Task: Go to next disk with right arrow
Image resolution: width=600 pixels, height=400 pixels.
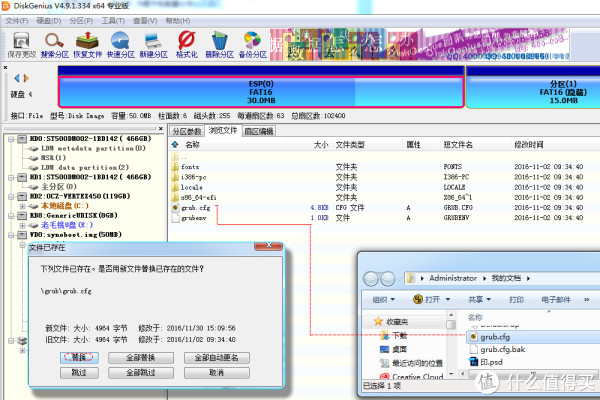Action: (x=26, y=78)
